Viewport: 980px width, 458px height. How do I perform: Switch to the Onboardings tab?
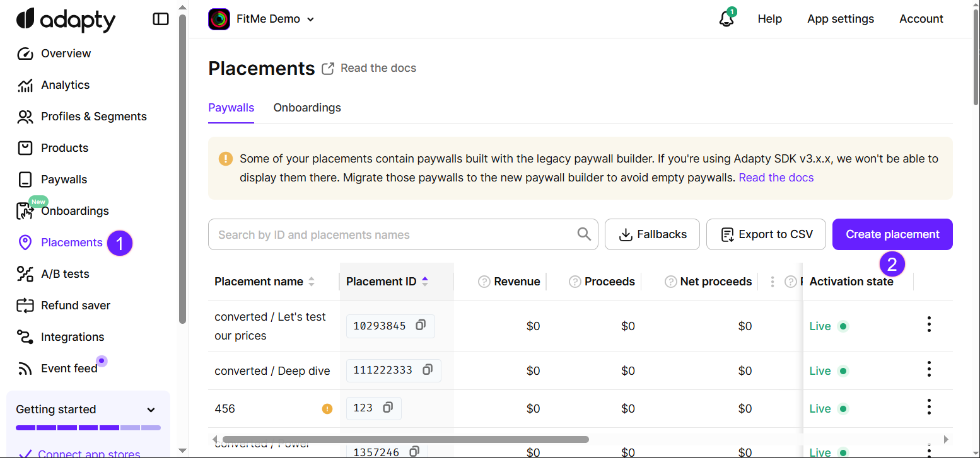click(x=307, y=108)
